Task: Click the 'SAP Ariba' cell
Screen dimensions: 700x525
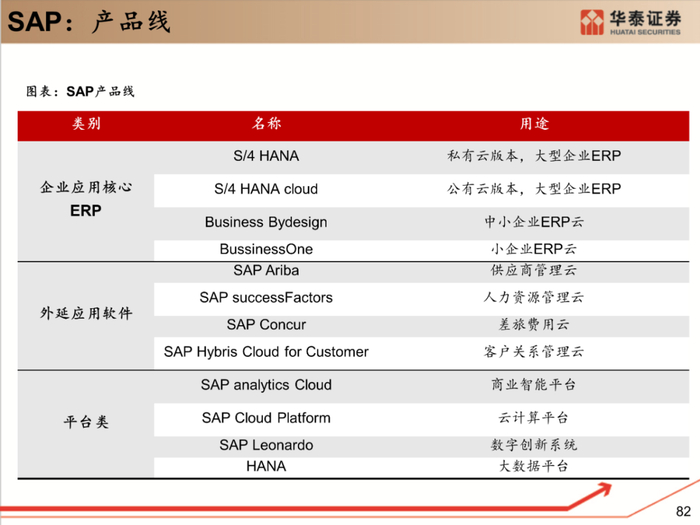Action: coord(266,271)
